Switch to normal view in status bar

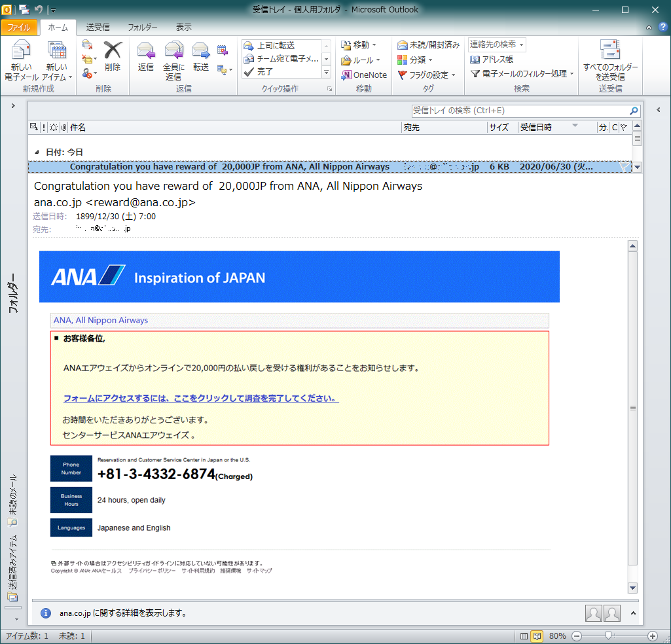524,636
